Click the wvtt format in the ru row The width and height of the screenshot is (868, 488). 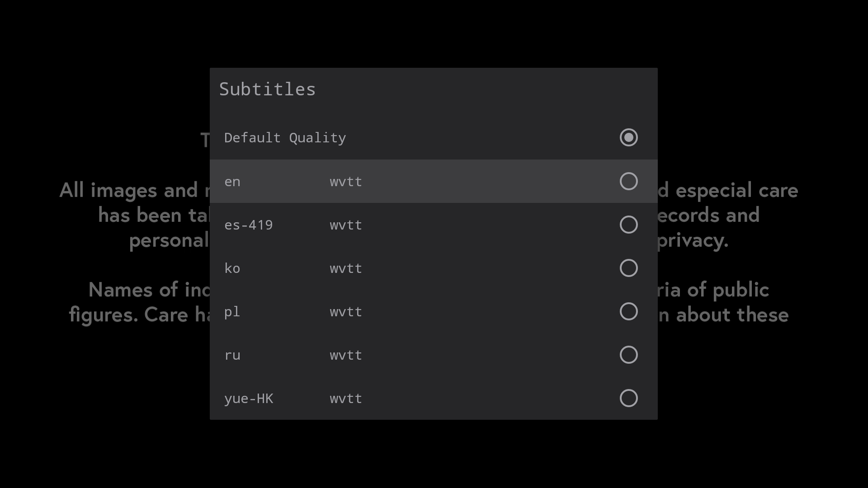point(346,355)
